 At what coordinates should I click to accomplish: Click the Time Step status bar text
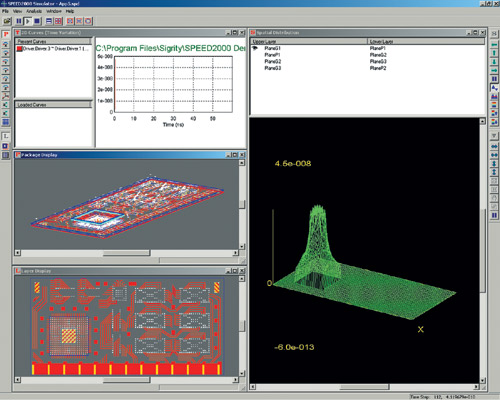tap(443, 397)
